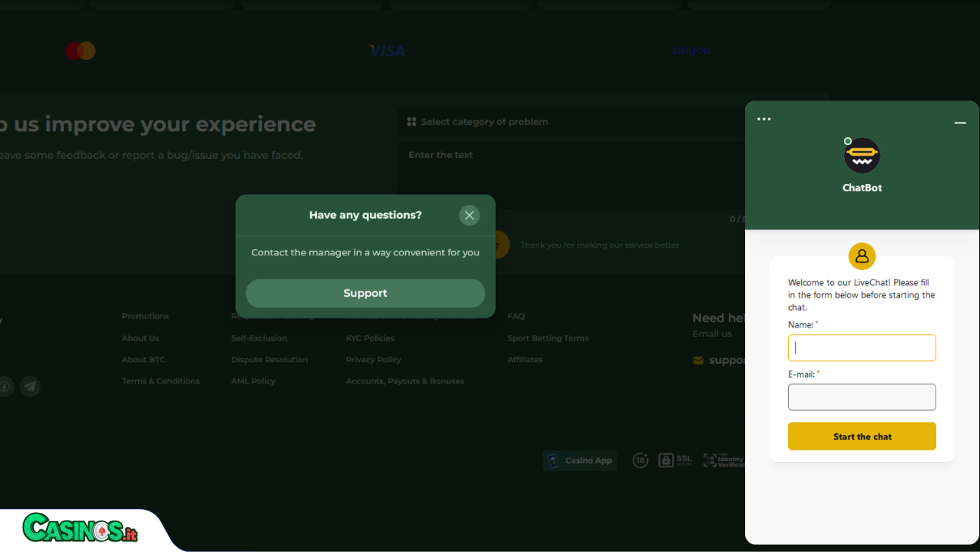Open the AML Policy link

tap(254, 381)
